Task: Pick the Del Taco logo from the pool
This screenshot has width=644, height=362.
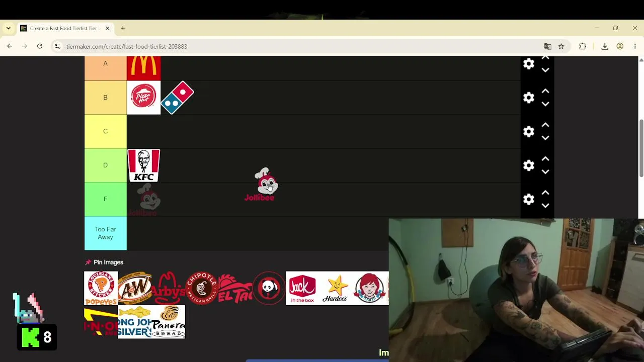Action: pyautogui.click(x=235, y=288)
